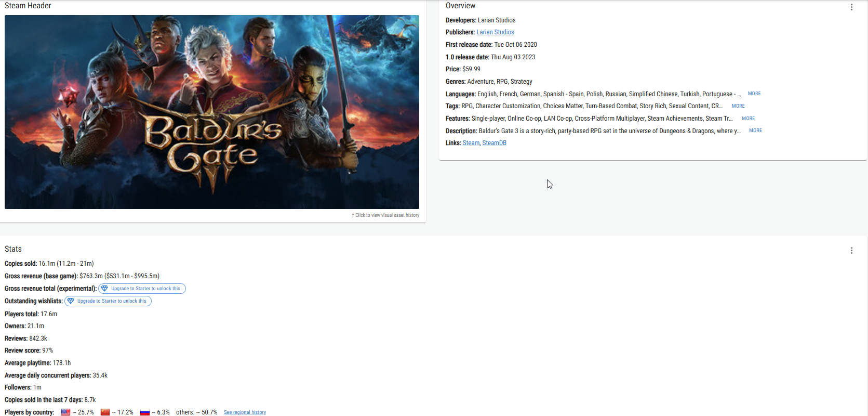Open the Overview card three-dot menu
Screen dimensions: 868x416
(851, 7)
